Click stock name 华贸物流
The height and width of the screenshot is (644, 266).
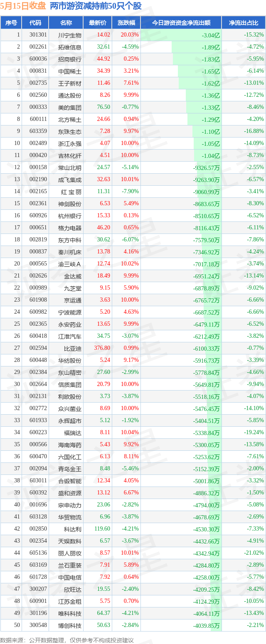[x=70, y=517]
